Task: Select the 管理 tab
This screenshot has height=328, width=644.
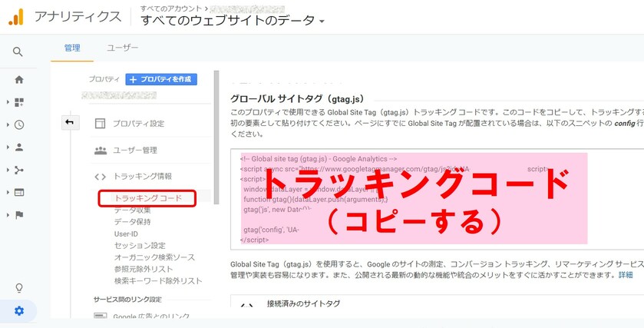Action: (x=72, y=48)
